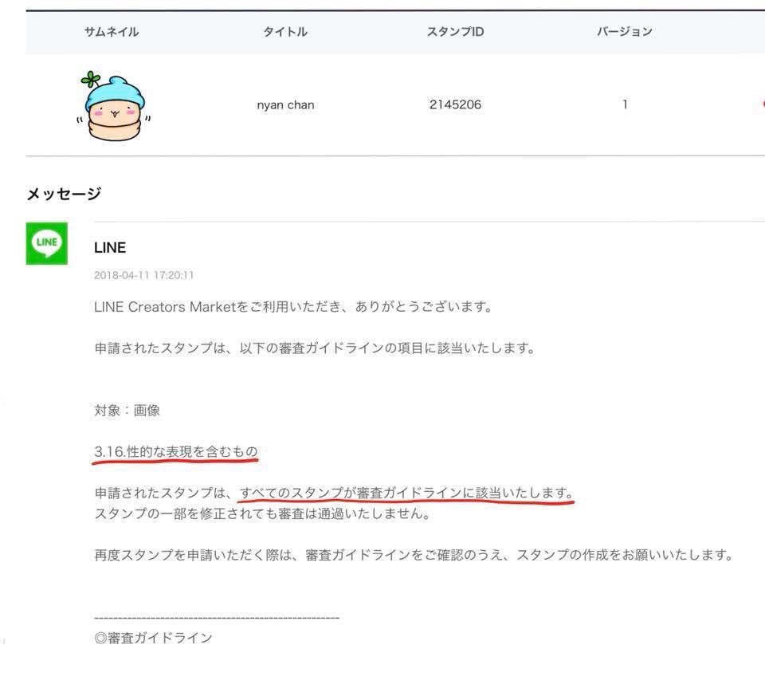
Task: Click the line 'スタンプの一部を修正されても審査は通過いたしません'
Action: (262, 513)
